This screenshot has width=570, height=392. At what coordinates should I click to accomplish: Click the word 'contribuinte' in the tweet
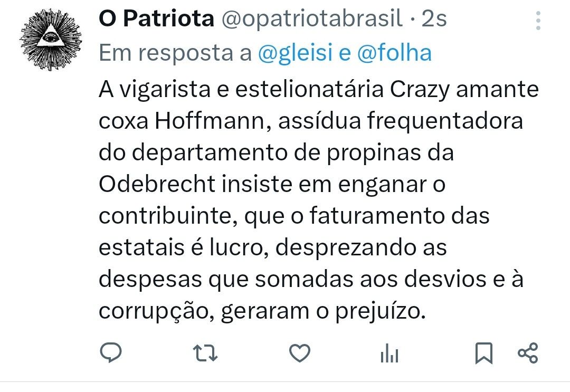point(168,216)
